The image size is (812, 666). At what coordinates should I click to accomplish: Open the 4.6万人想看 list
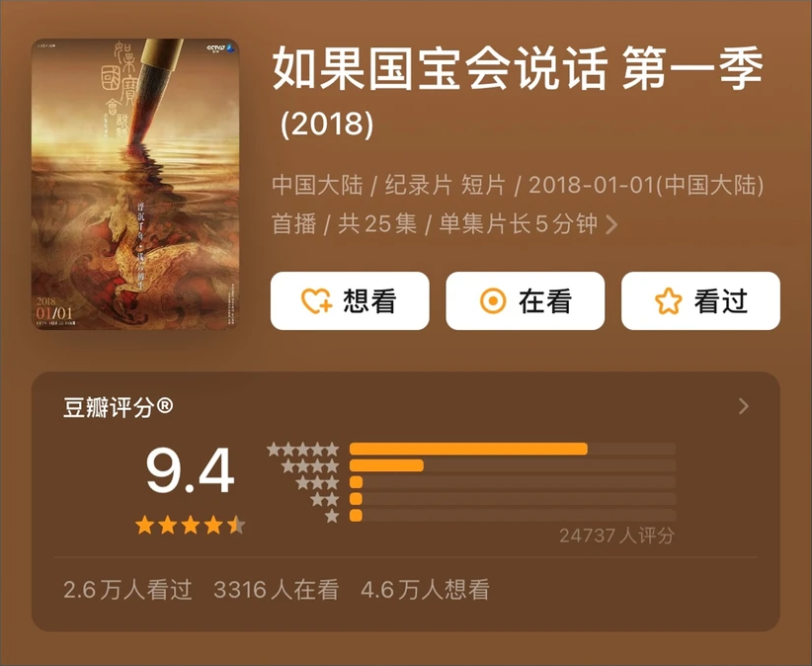tap(425, 590)
